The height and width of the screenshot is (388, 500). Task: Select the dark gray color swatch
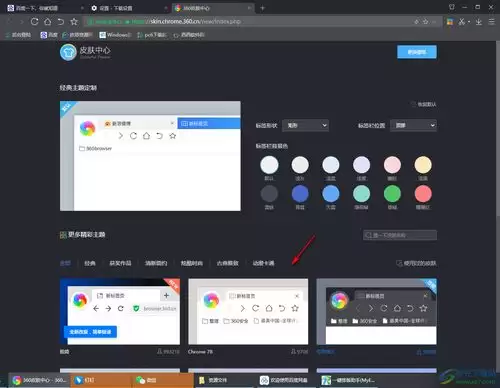(x=269, y=194)
